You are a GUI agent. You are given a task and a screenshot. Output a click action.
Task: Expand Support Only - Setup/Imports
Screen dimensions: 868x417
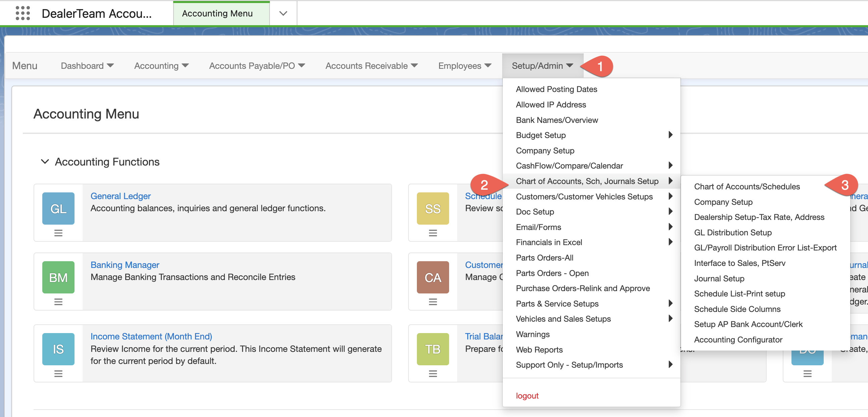[x=591, y=365]
